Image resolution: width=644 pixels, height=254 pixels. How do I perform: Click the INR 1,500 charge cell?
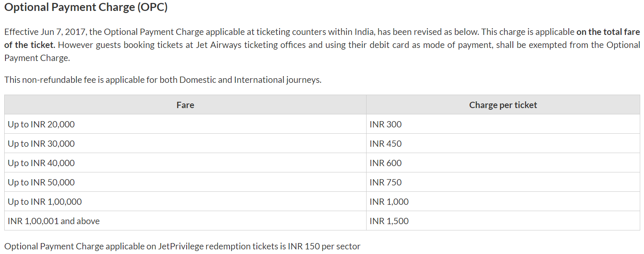389,221
